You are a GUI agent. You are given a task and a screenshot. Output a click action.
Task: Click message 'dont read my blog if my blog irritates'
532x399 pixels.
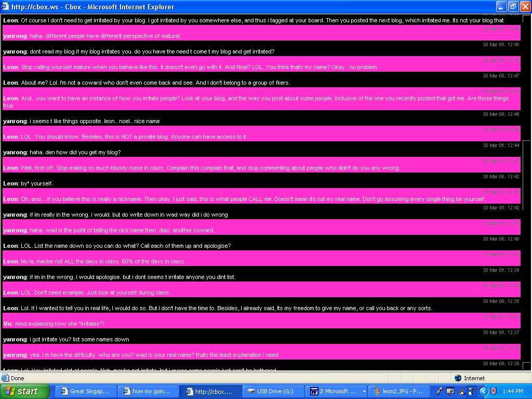point(152,51)
